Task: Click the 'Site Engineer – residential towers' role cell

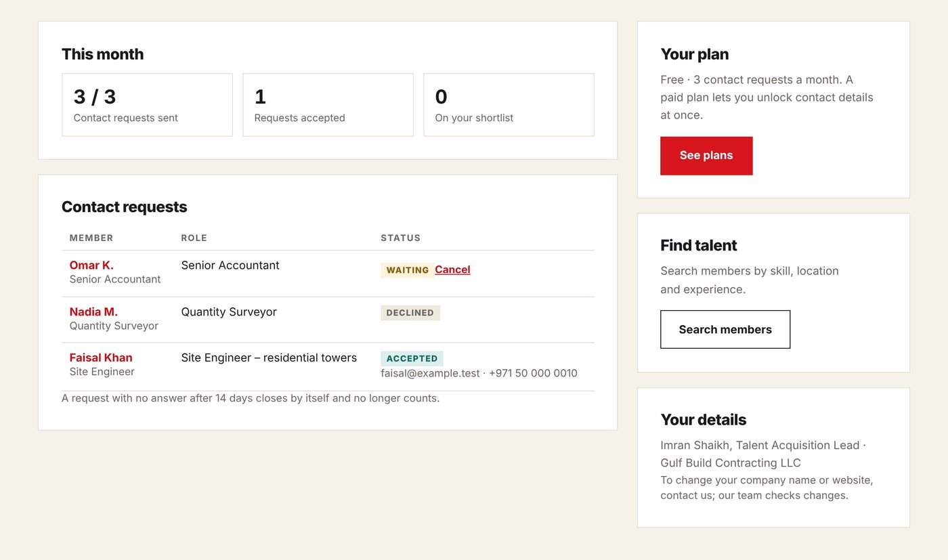Action: click(269, 358)
